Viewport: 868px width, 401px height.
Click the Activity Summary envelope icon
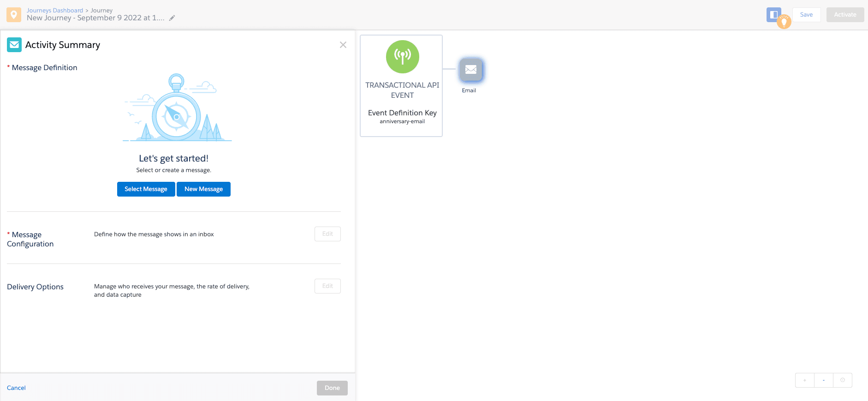point(14,45)
